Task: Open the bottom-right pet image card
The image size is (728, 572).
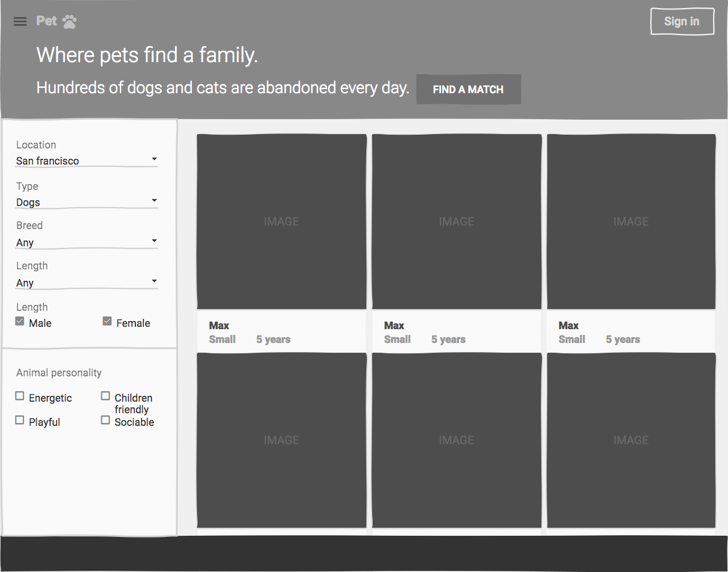Action: pos(631,440)
